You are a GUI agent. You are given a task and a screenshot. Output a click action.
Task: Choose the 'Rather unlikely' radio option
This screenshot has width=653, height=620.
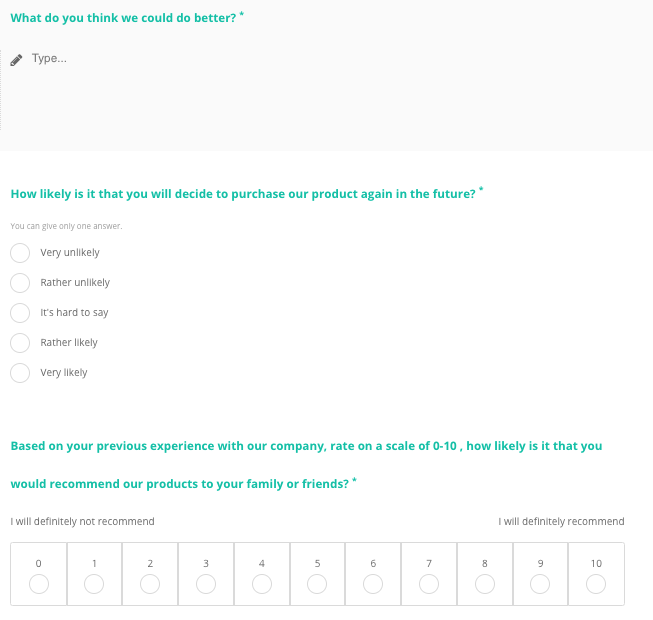tap(20, 283)
